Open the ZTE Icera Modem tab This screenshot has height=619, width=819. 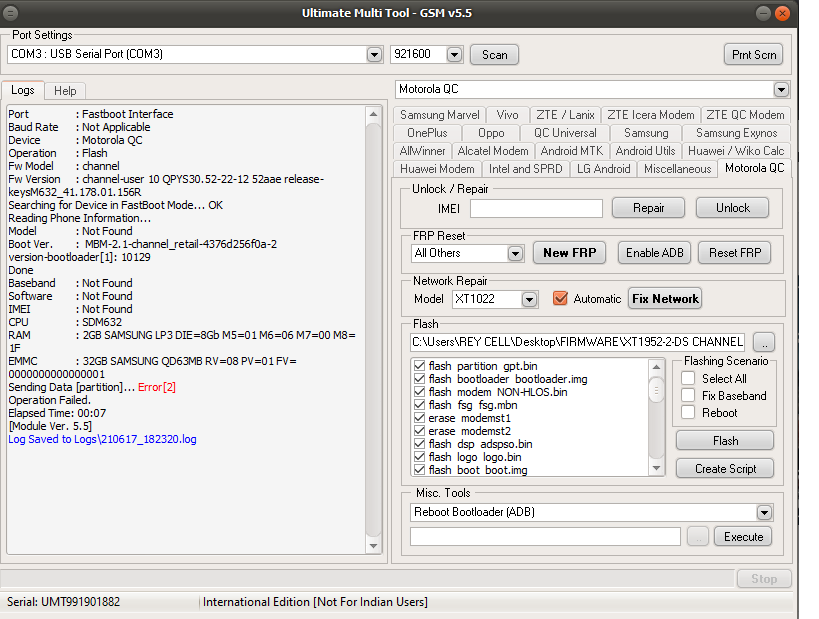[650, 115]
